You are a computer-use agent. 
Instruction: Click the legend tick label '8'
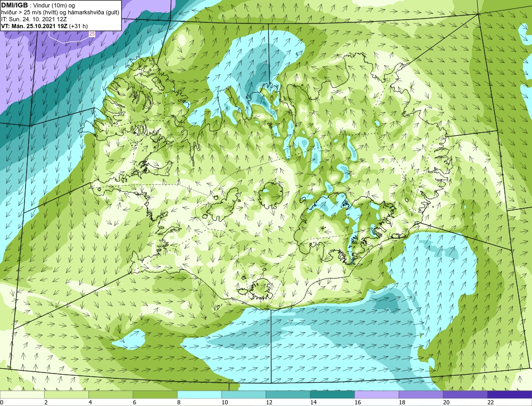[x=179, y=402]
